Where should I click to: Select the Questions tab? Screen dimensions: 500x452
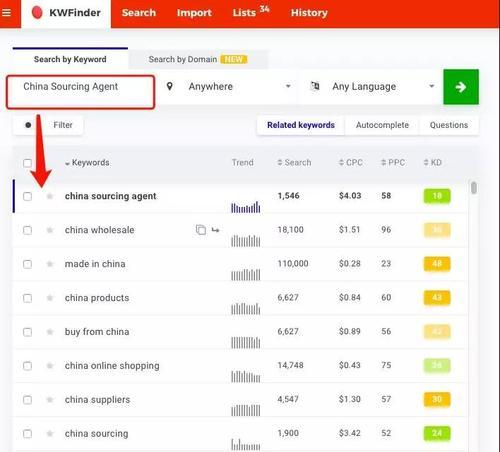point(449,125)
